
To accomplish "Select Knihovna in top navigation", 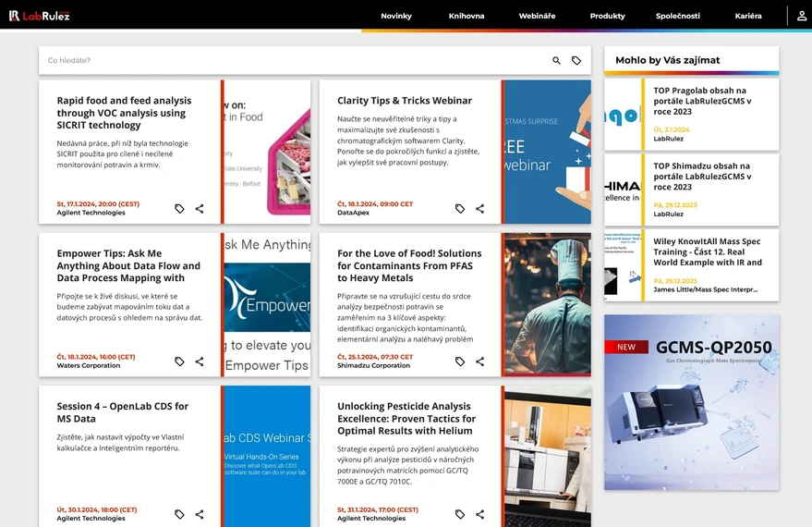I will click(467, 16).
